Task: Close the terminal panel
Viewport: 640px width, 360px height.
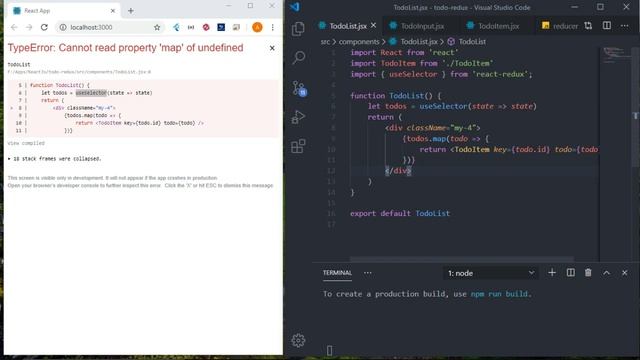Action: (x=624, y=273)
